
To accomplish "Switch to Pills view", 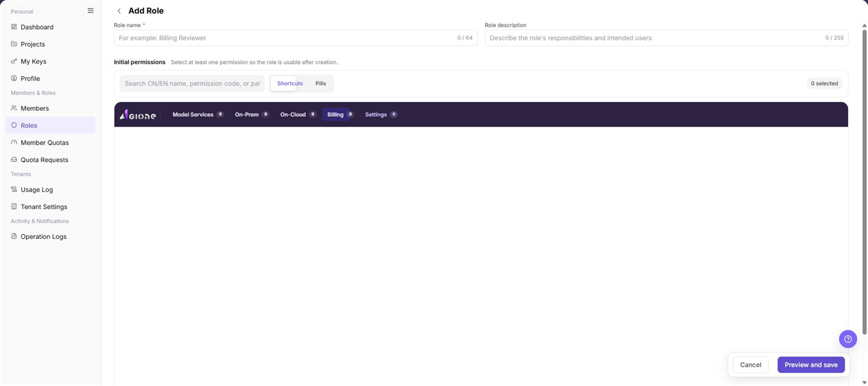I will [320, 83].
